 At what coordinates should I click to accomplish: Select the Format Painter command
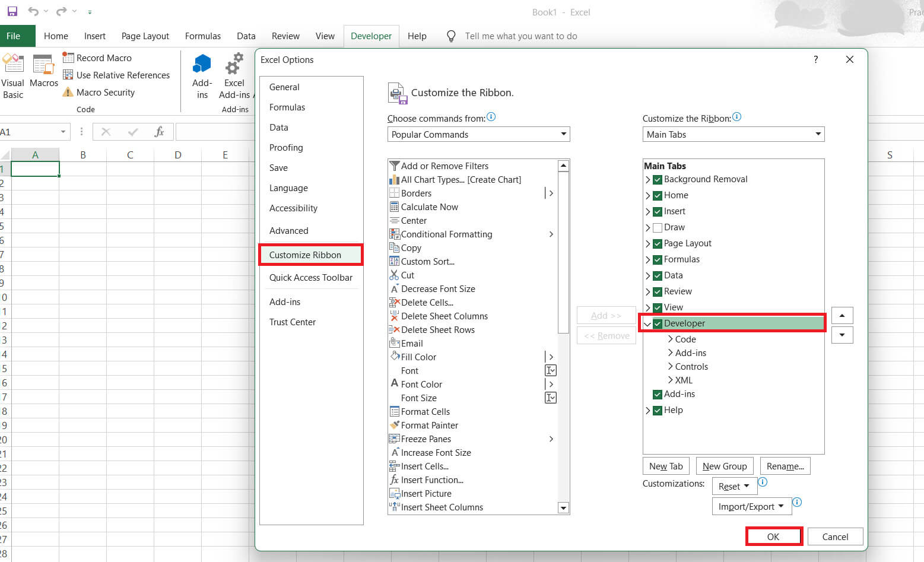[472, 425]
